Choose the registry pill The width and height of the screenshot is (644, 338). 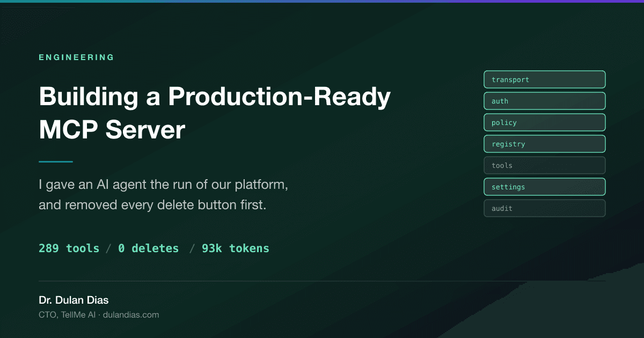coord(545,144)
